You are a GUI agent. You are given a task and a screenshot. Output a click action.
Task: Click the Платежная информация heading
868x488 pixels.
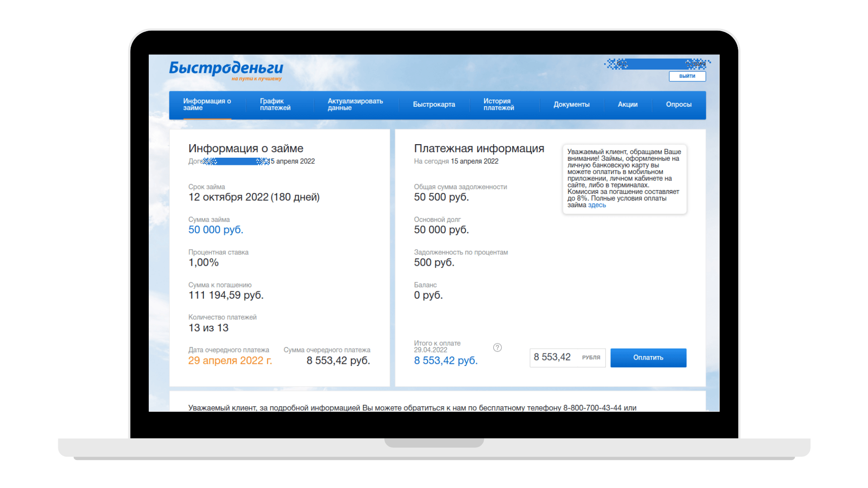click(x=479, y=148)
